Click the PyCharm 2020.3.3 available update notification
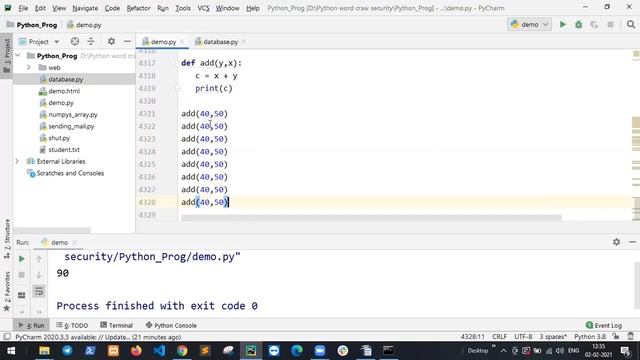 (98, 337)
